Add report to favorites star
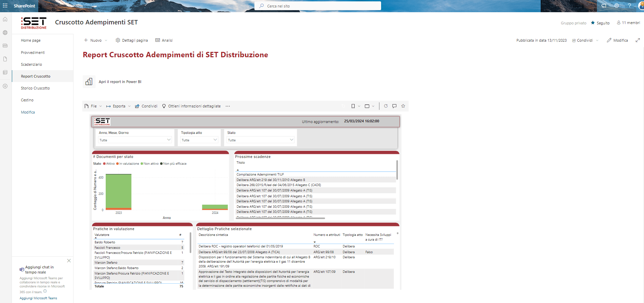 click(403, 106)
